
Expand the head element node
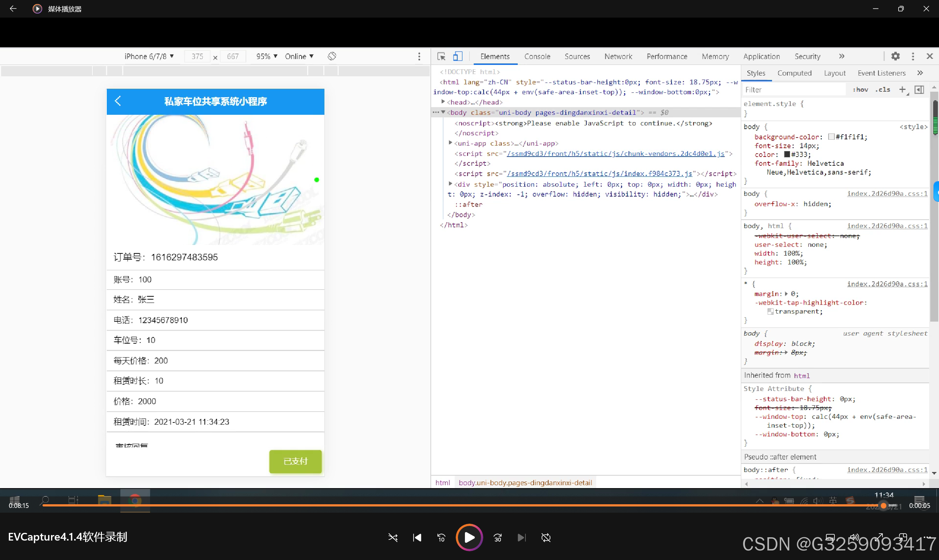pyautogui.click(x=443, y=102)
